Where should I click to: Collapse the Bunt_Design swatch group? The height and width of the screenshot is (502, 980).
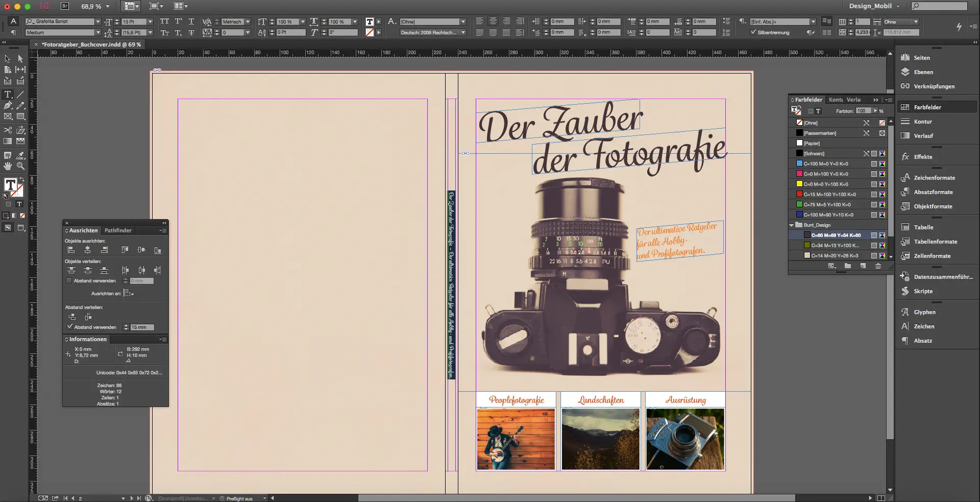pos(793,225)
